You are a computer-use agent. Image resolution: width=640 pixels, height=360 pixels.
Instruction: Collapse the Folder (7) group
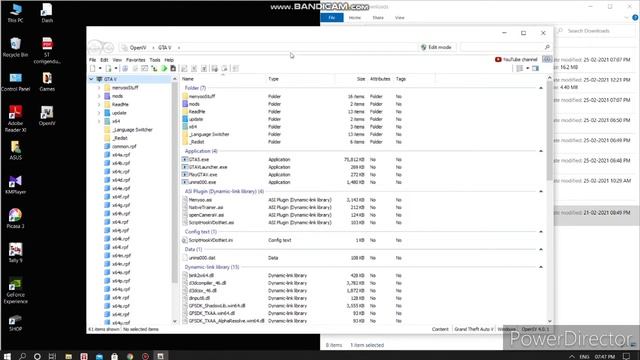click(x=541, y=88)
